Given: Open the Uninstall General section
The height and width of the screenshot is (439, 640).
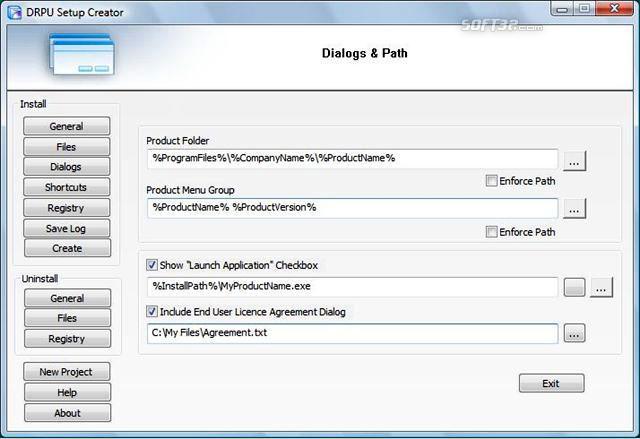Looking at the screenshot, I should 67,298.
